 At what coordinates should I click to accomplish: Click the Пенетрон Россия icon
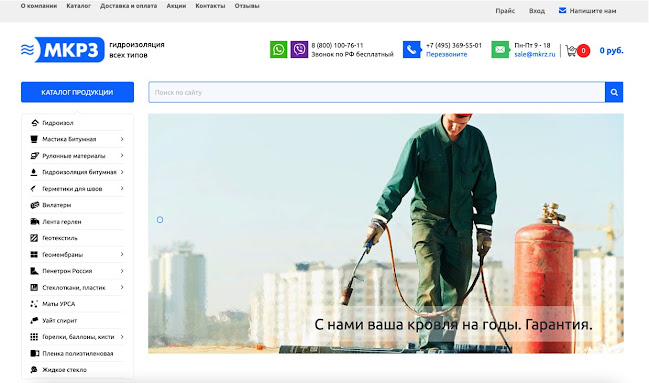point(34,271)
